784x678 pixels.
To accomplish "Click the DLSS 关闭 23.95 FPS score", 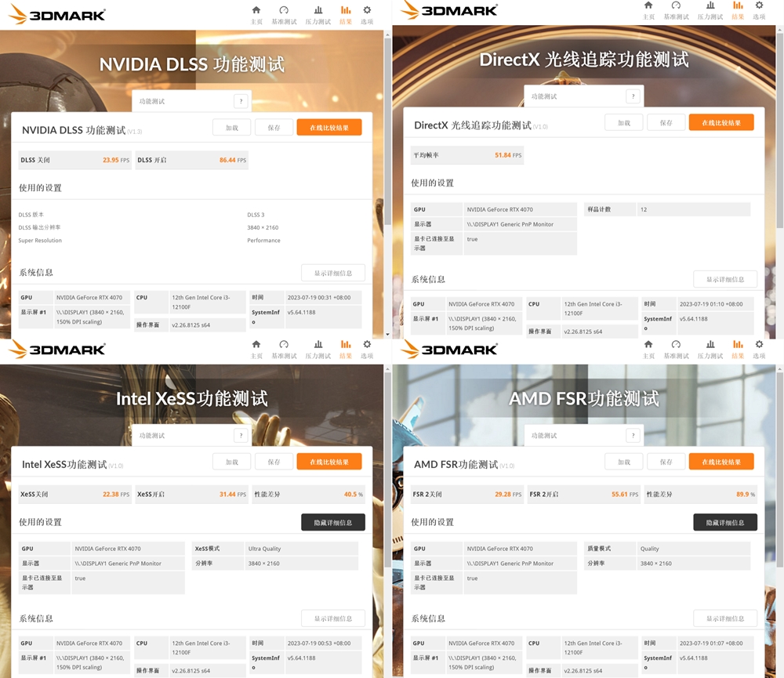I will click(75, 160).
